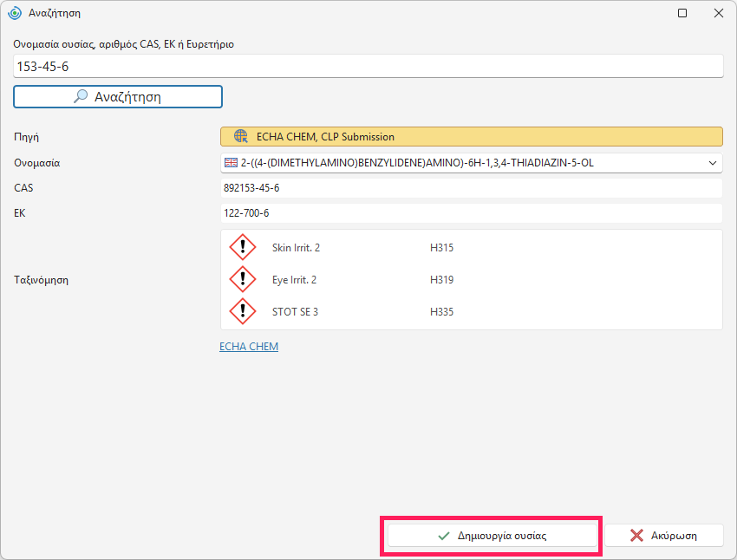Click the UK flag icon in name field
The image size is (737, 560).
tap(231, 163)
